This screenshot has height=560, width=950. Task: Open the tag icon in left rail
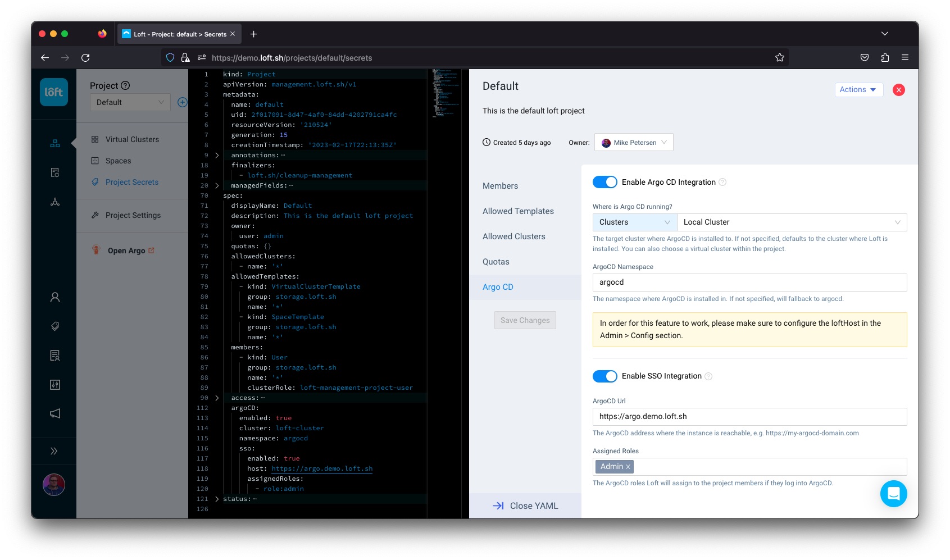pos(55,326)
